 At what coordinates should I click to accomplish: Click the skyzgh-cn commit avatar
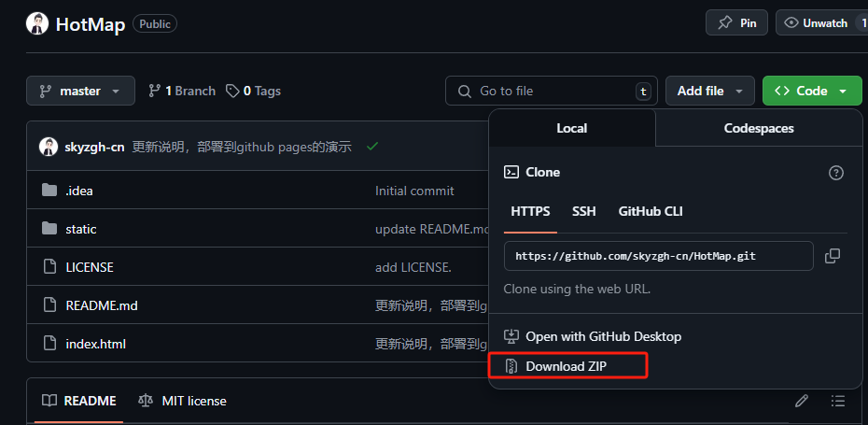49,147
